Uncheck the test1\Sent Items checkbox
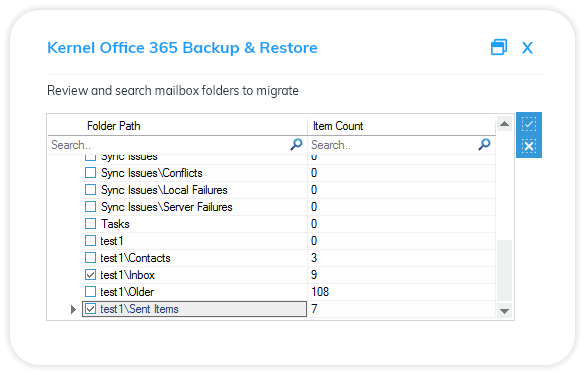Screen dimensions: 585x375 pyautogui.click(x=90, y=309)
